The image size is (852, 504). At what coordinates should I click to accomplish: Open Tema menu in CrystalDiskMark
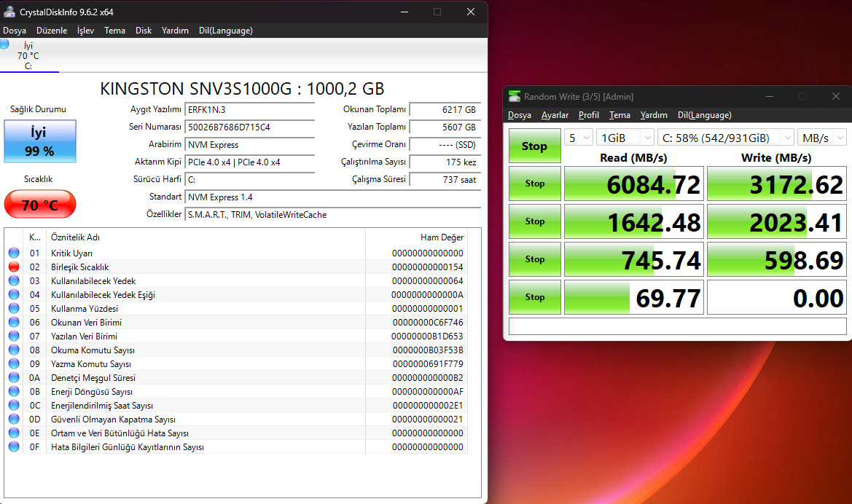620,115
